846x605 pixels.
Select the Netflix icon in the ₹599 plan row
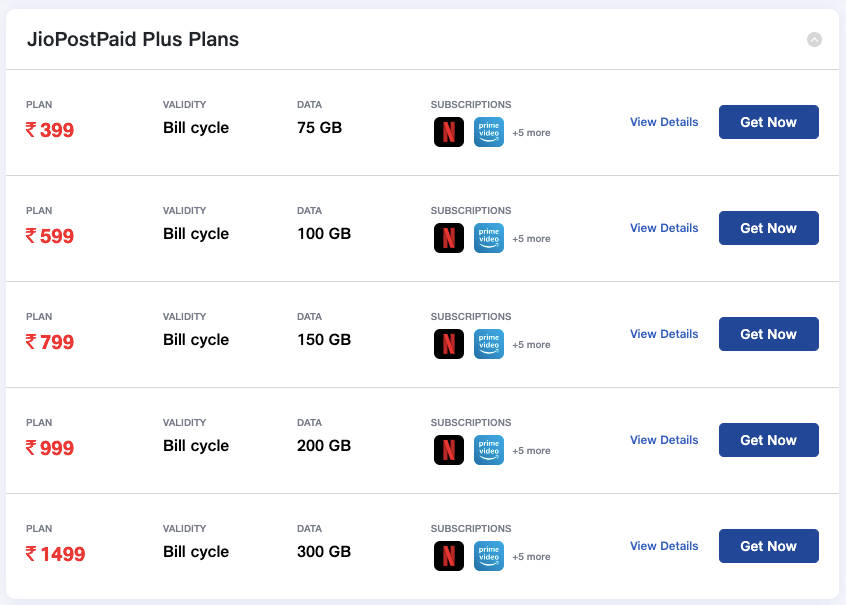click(448, 238)
